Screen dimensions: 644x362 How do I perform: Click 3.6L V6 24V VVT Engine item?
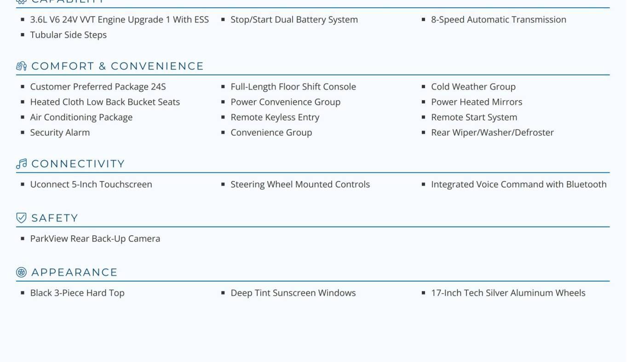(x=120, y=20)
